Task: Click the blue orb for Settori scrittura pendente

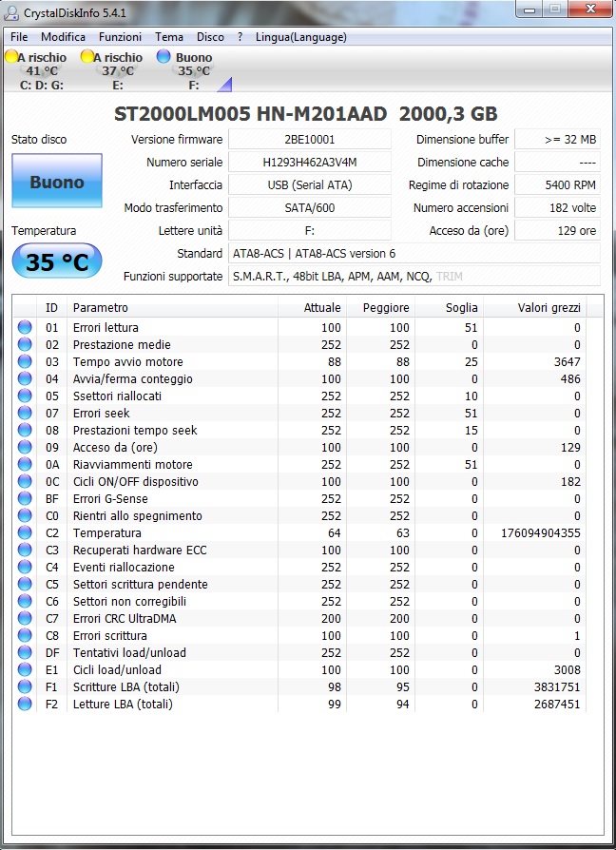Action: click(x=25, y=584)
